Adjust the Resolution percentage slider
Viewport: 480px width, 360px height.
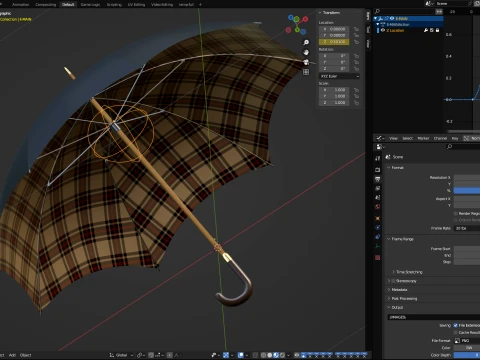pyautogui.click(x=467, y=190)
